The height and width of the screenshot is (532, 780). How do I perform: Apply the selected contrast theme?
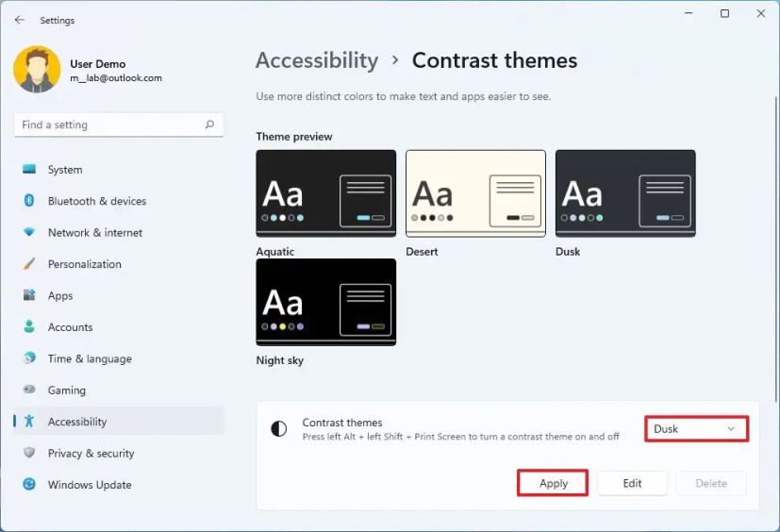553,483
